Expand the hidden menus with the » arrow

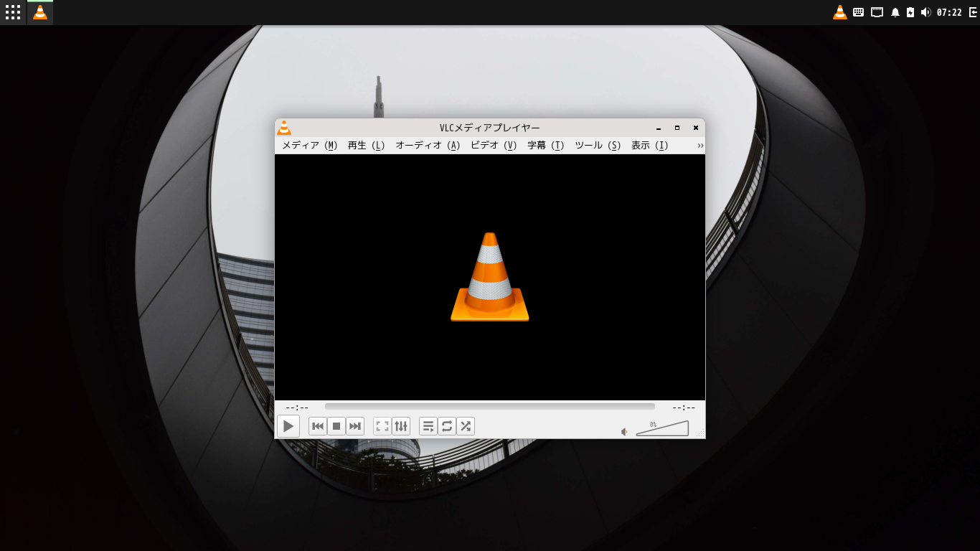tap(700, 146)
